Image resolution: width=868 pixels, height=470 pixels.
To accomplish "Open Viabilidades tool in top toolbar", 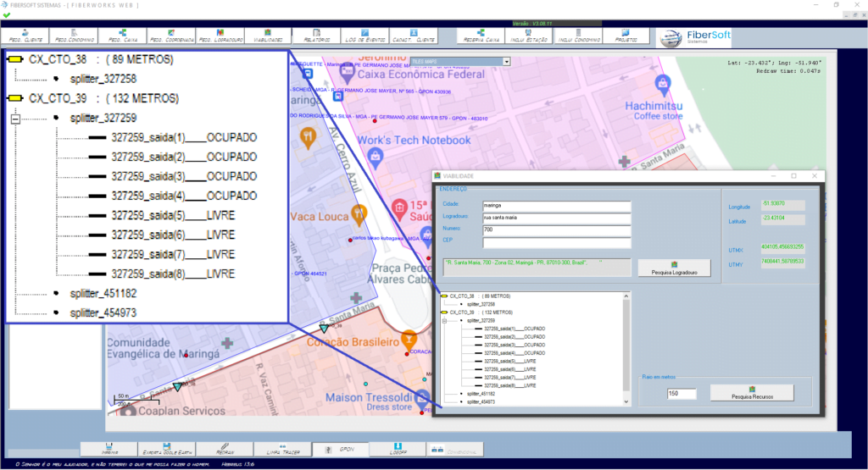I will [x=268, y=36].
